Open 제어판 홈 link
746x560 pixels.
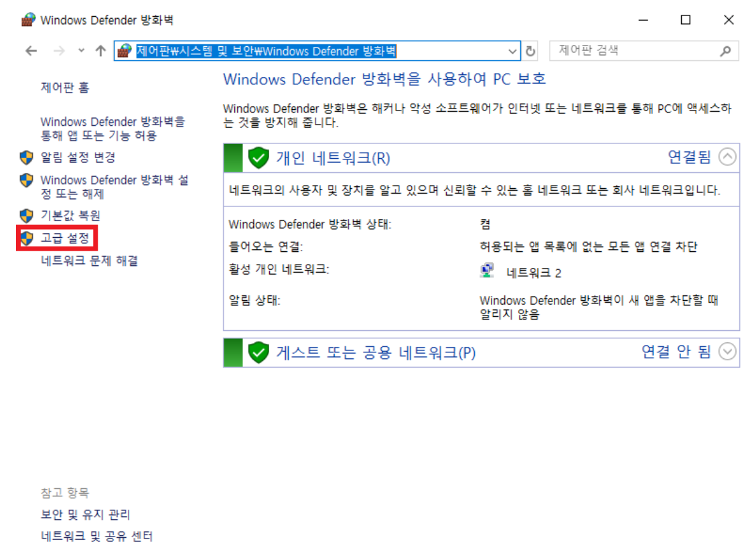(x=65, y=88)
